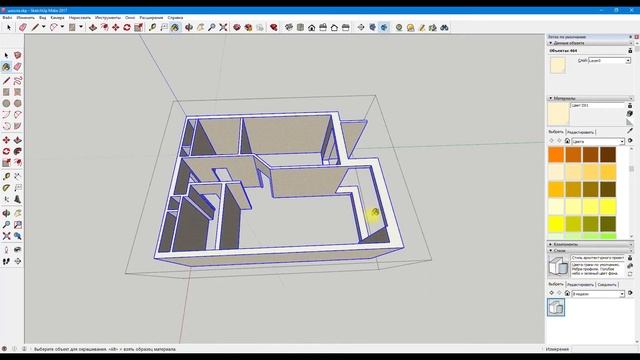Screen dimensions: 640x360
Task: Activate the Paint Bucket in the left palette
Action: 6,67
